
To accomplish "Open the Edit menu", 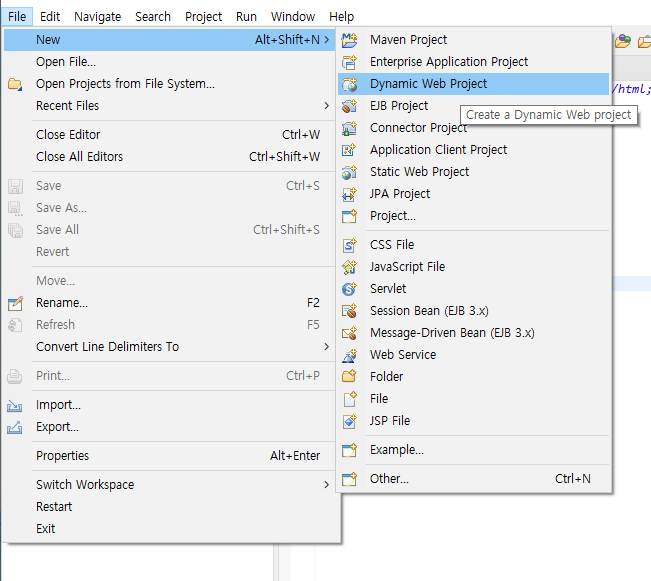I will (x=50, y=17).
